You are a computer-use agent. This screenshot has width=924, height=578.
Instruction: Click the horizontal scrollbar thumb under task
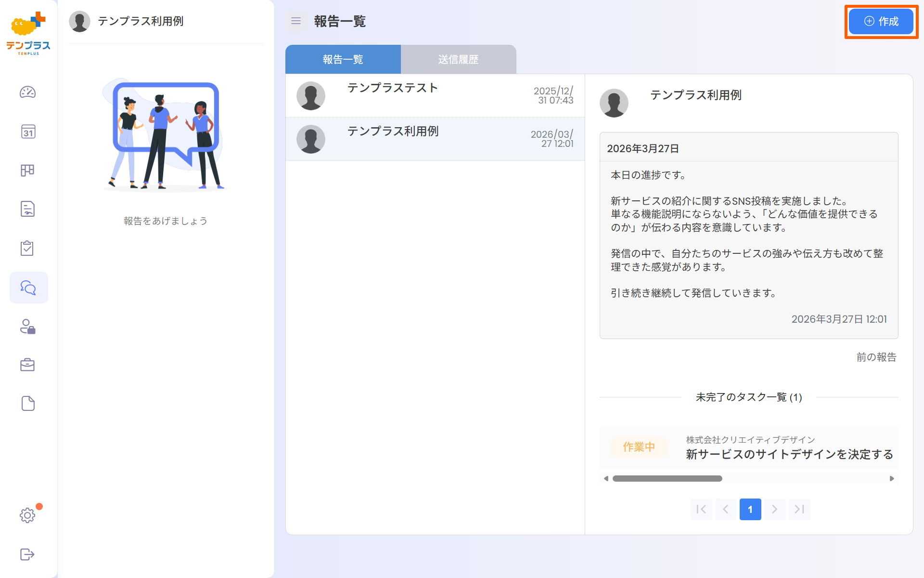pos(667,478)
